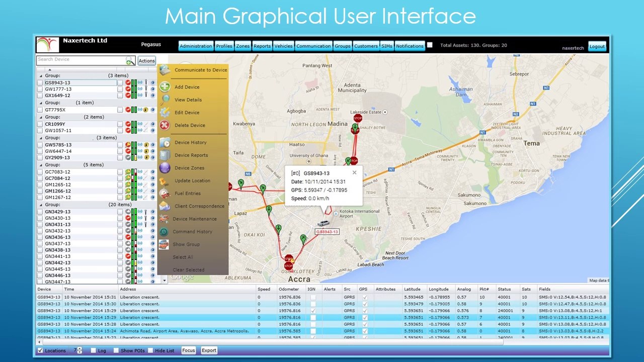
Task: Uncheck the Locations checkbox
Action: tap(40, 350)
